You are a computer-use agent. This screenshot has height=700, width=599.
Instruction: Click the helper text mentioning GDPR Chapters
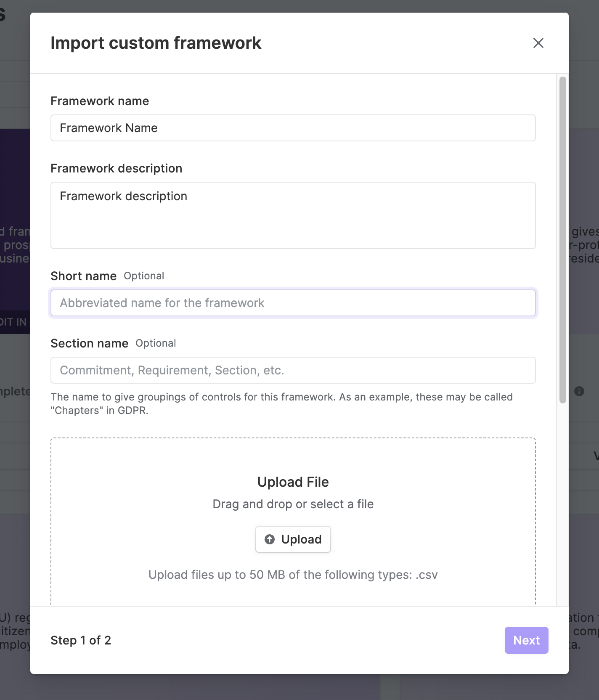[x=282, y=403]
